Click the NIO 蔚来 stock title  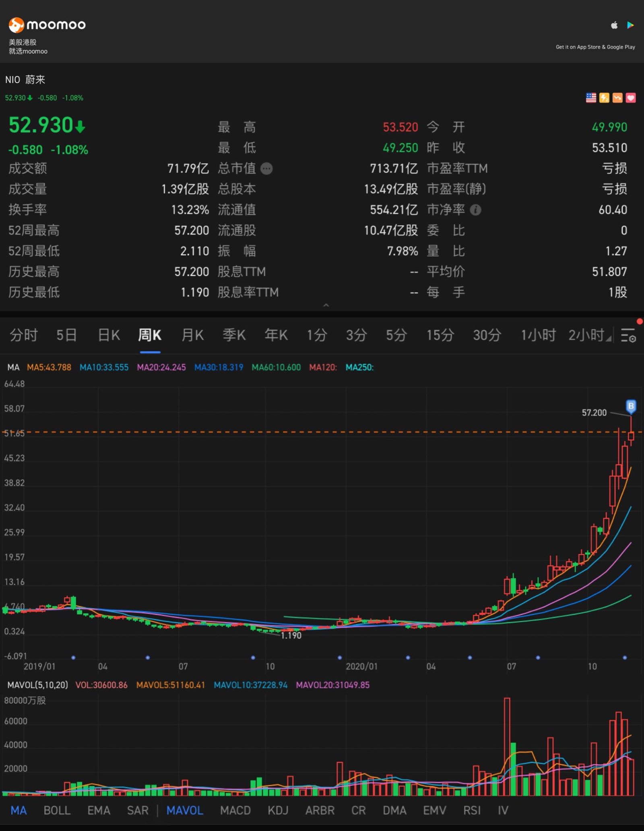[25, 80]
